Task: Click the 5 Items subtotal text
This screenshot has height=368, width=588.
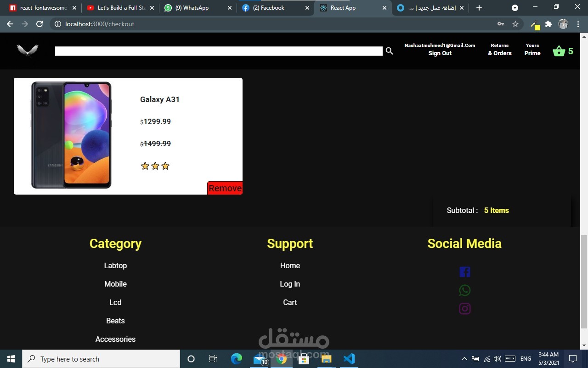Action: 497,210
